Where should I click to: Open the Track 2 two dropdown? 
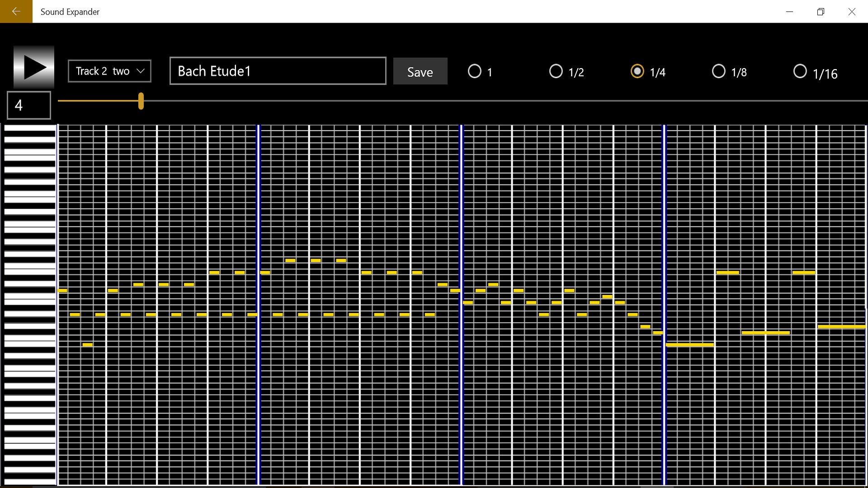point(109,71)
